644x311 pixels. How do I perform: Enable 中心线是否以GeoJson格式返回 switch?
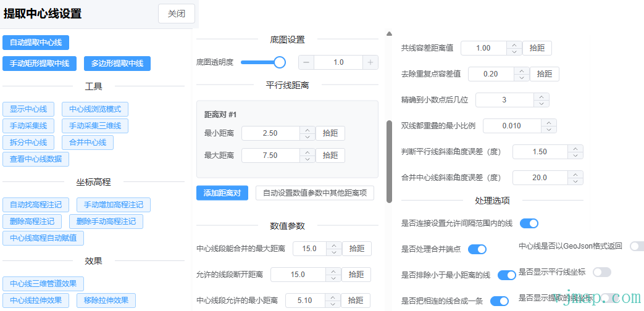[636, 246]
